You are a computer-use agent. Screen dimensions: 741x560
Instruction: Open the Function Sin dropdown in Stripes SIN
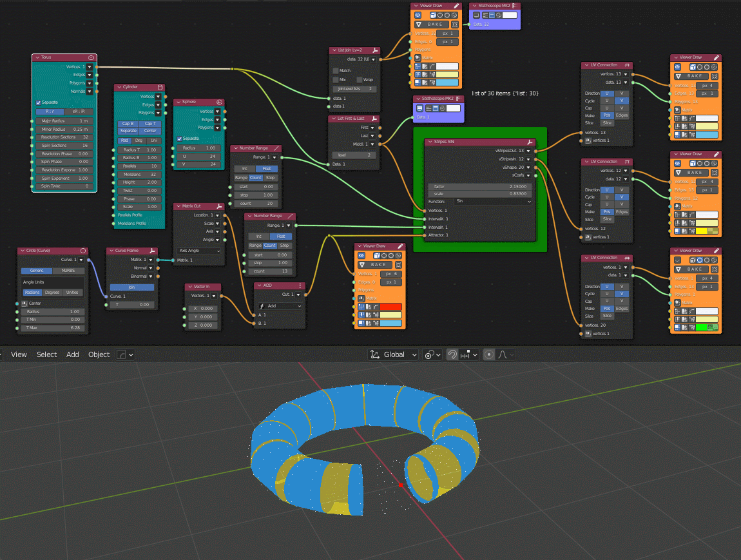pos(493,201)
